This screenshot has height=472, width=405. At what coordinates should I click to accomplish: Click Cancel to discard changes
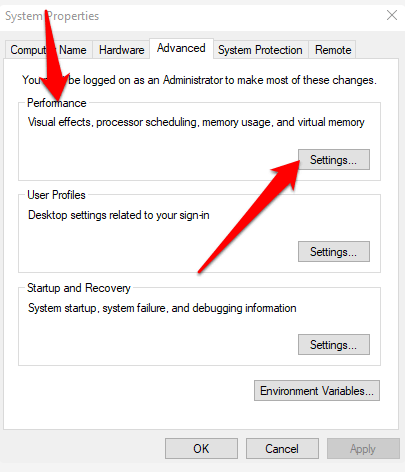(282, 449)
